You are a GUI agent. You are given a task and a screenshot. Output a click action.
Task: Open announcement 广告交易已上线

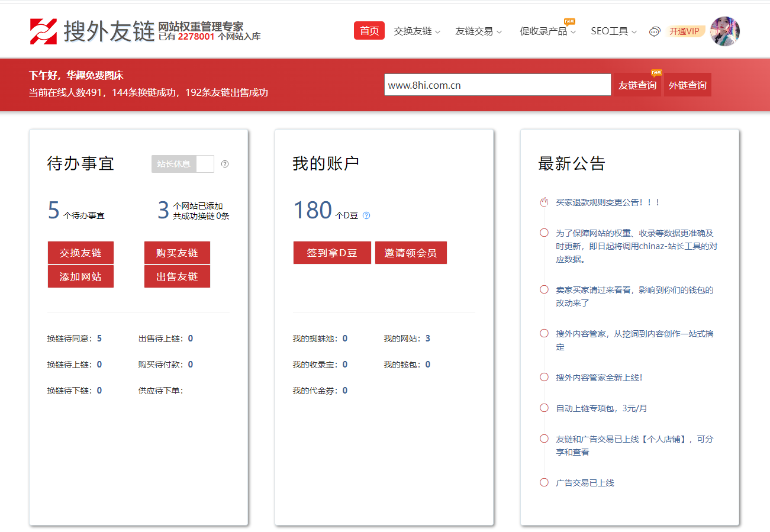coord(585,483)
